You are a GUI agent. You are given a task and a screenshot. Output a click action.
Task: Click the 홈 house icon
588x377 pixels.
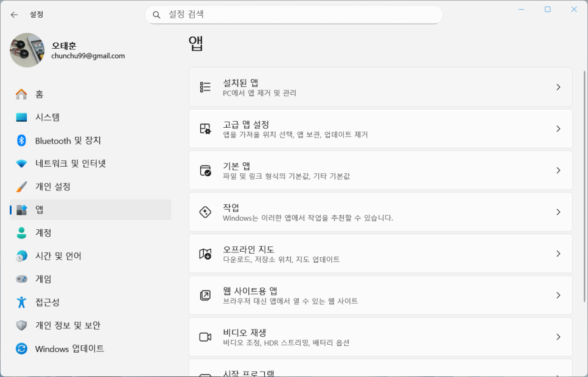coord(21,94)
